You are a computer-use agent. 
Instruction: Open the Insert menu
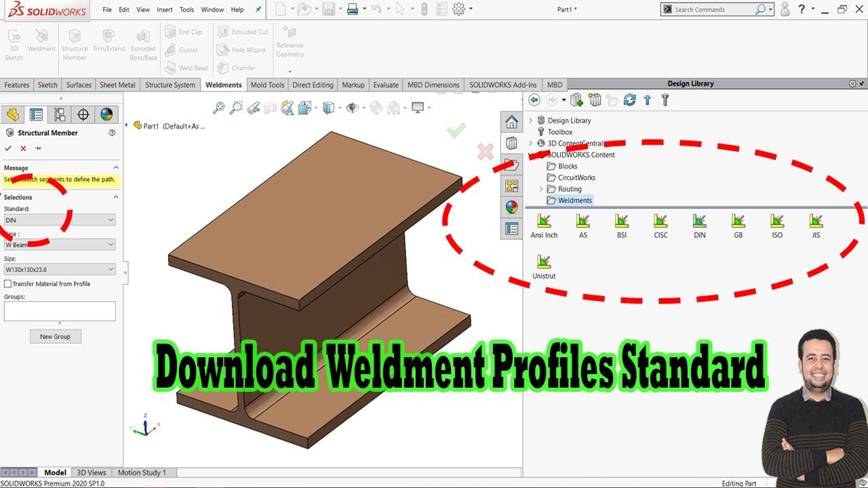165,9
